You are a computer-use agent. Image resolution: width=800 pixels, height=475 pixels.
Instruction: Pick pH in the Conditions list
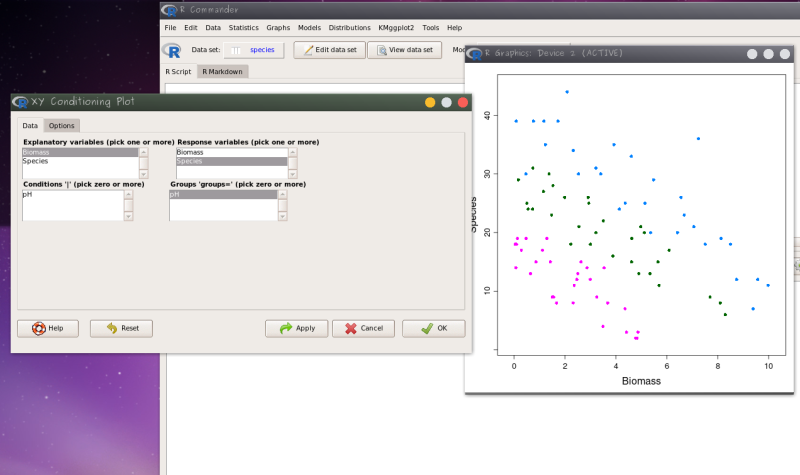point(28,194)
